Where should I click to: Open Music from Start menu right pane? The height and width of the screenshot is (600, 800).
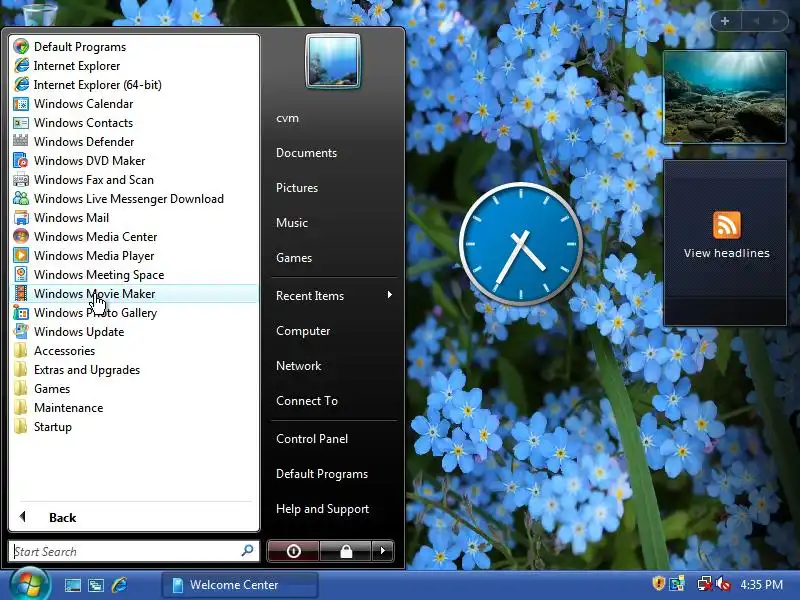click(x=292, y=222)
